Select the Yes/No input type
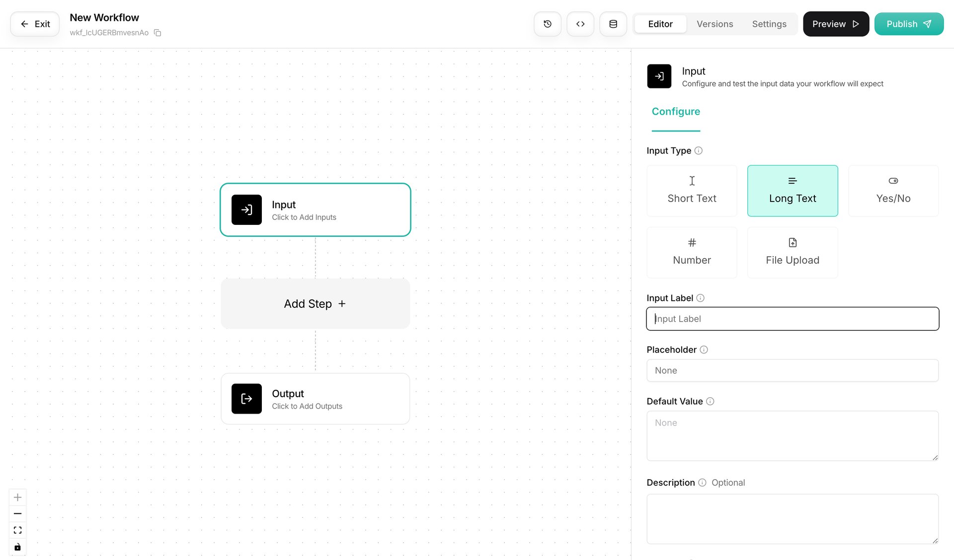Viewport: 954px width, 560px height. 893,191
